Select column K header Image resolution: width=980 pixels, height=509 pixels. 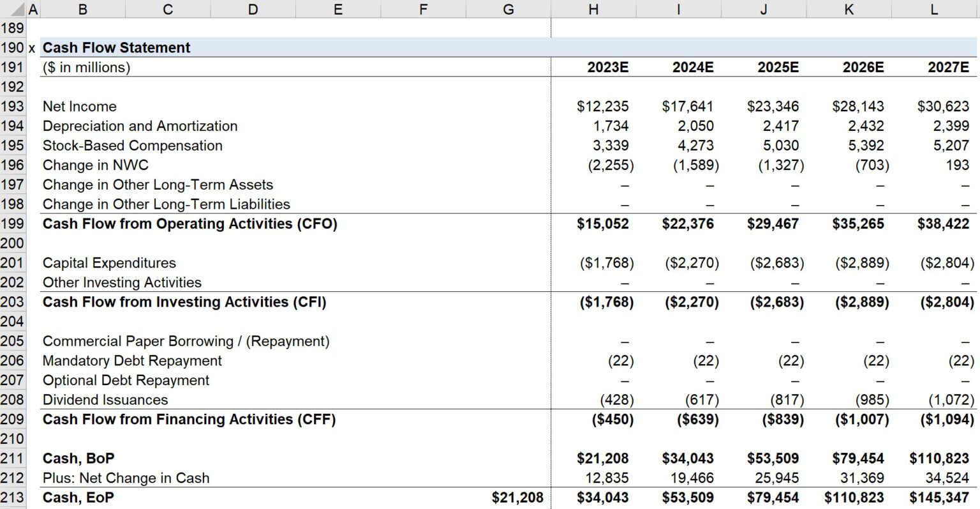click(x=849, y=9)
